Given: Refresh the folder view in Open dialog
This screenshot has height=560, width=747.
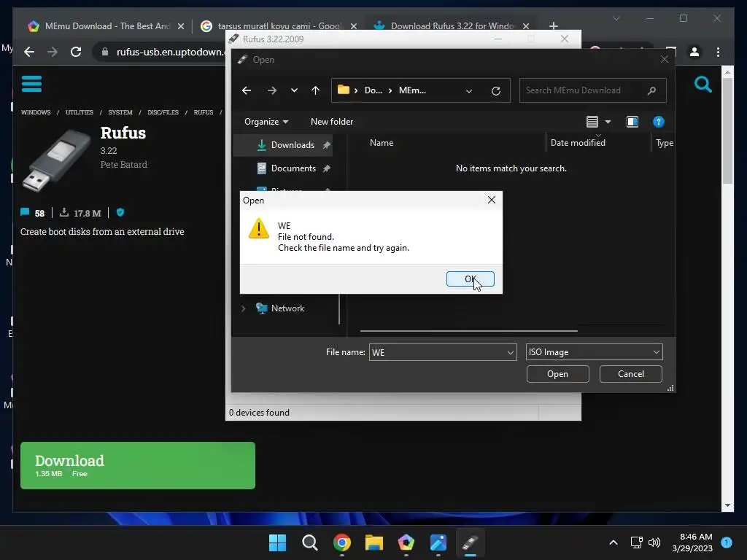Looking at the screenshot, I should [x=496, y=91].
